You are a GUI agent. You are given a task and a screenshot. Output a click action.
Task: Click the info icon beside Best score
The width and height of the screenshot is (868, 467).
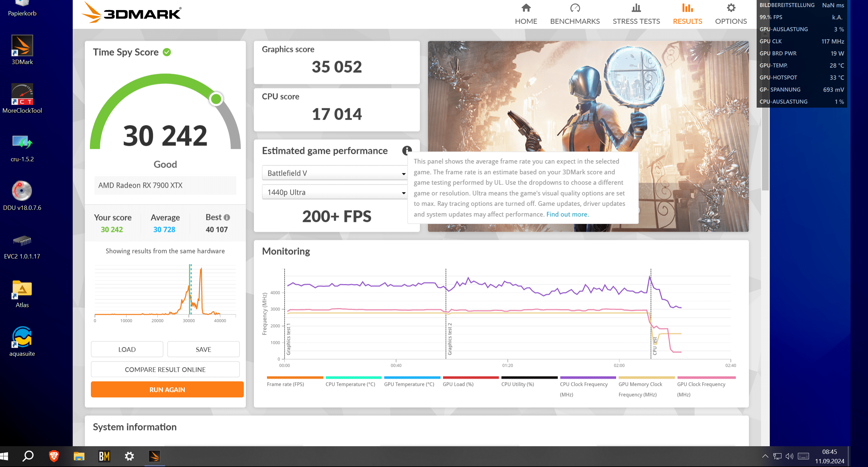point(227,218)
